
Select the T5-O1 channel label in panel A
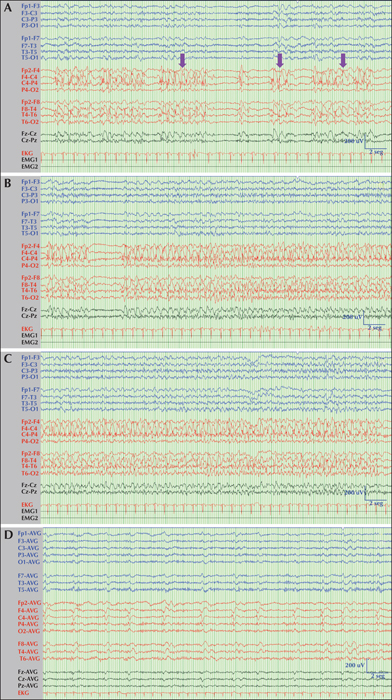click(x=30, y=58)
